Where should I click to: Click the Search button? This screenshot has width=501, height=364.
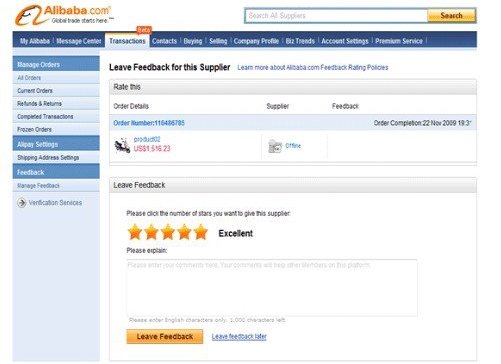click(452, 16)
